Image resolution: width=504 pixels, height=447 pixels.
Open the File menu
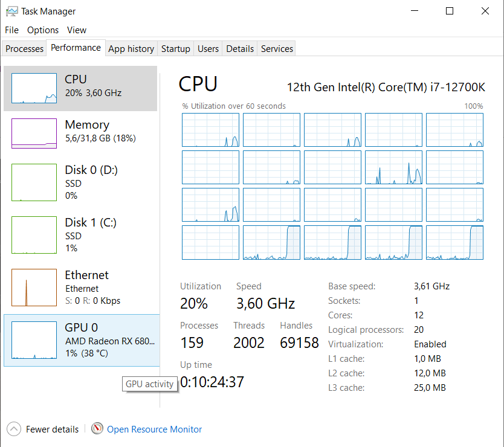[x=11, y=30]
